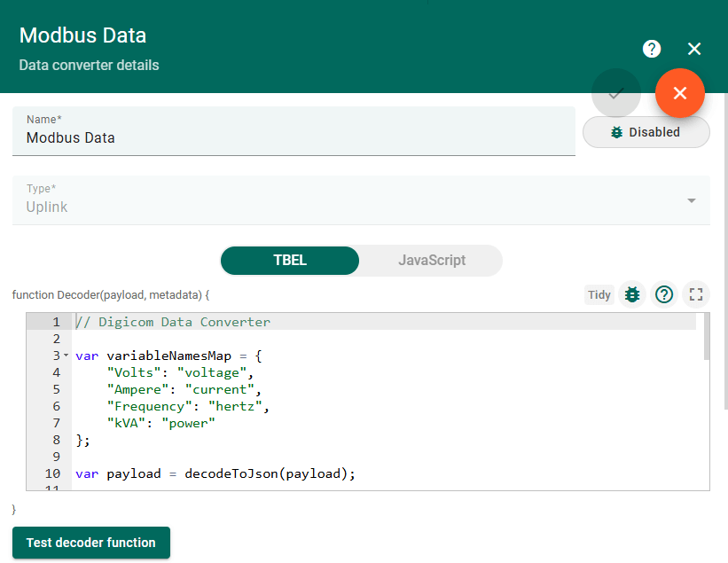The width and height of the screenshot is (728, 563).
Task: Click the grey apply changes checkmark
Action: tap(616, 93)
